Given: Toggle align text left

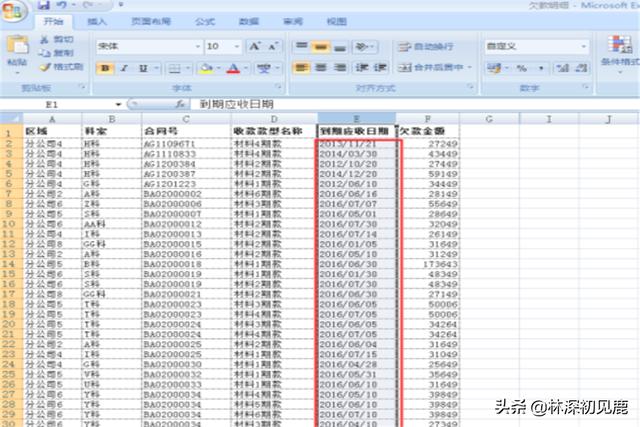Looking at the screenshot, I should (302, 67).
